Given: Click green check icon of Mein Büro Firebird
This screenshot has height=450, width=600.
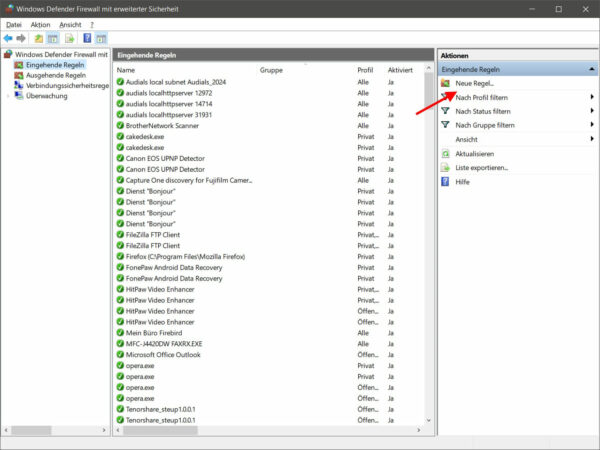Looking at the screenshot, I should (x=120, y=333).
